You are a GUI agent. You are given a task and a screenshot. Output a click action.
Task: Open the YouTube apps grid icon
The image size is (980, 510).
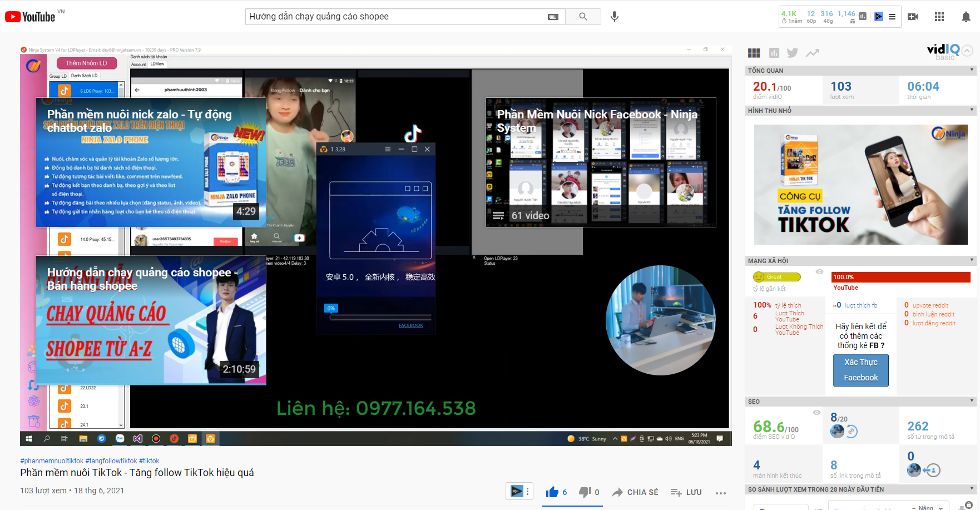click(x=939, y=17)
